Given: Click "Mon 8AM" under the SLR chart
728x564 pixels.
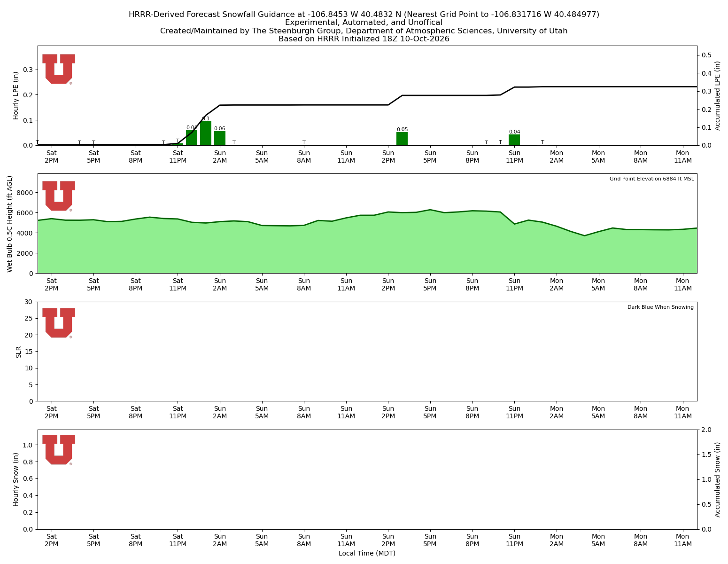Looking at the screenshot, I should (x=641, y=412).
